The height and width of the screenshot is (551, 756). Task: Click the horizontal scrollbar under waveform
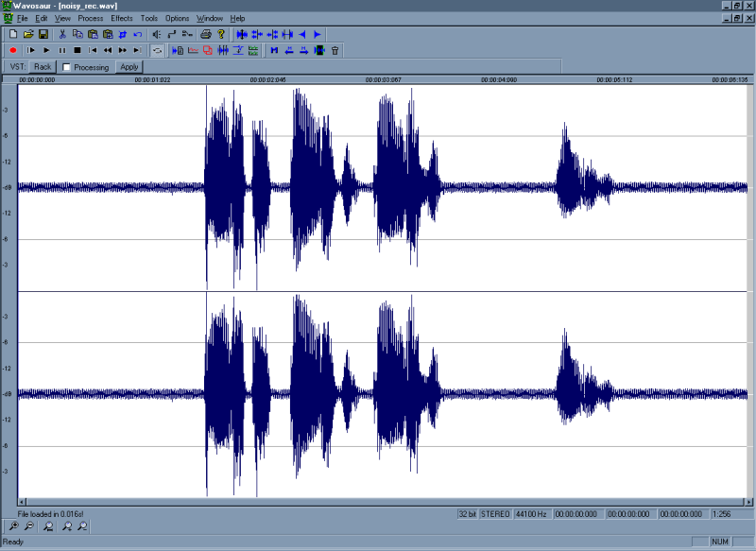click(378, 501)
